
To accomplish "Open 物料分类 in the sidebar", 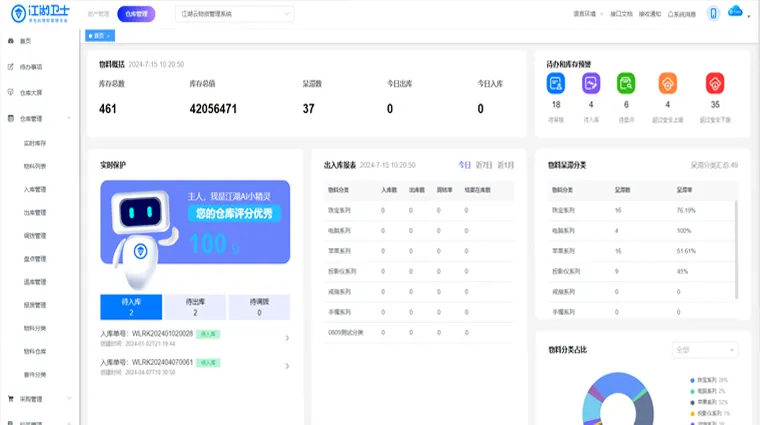I will (x=35, y=329).
